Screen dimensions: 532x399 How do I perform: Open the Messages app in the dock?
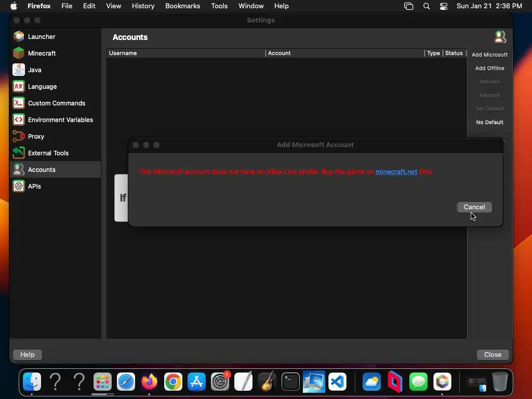click(x=418, y=382)
